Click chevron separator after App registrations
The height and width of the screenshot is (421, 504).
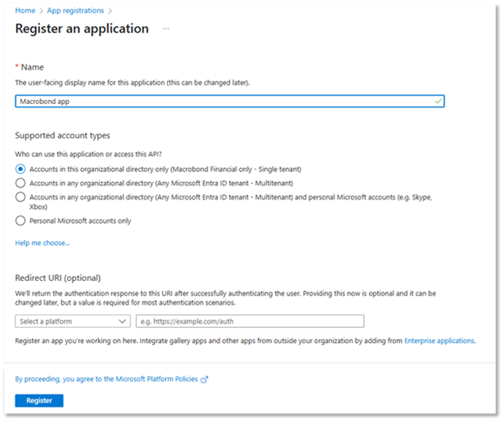(x=110, y=11)
